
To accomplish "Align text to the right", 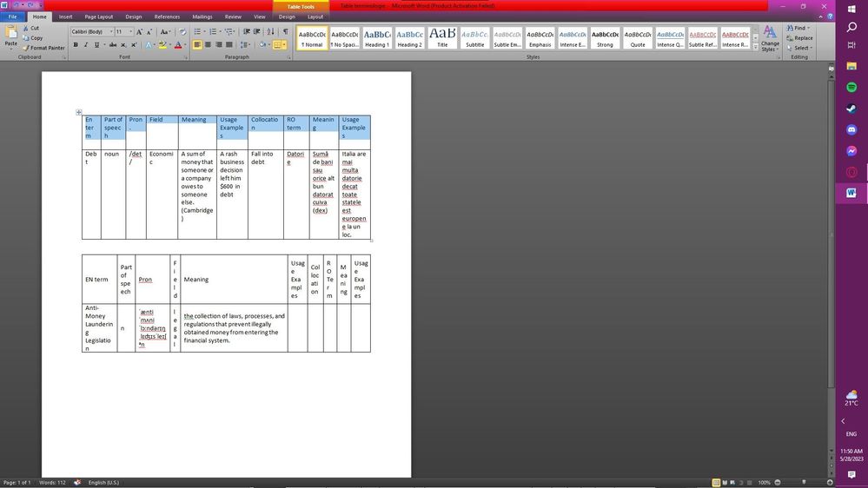I will click(x=219, y=45).
